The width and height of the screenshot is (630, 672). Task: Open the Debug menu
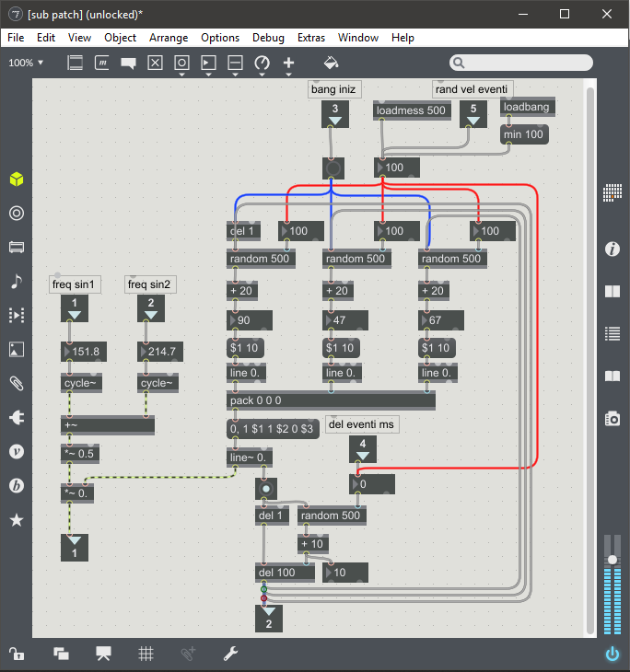tap(268, 38)
